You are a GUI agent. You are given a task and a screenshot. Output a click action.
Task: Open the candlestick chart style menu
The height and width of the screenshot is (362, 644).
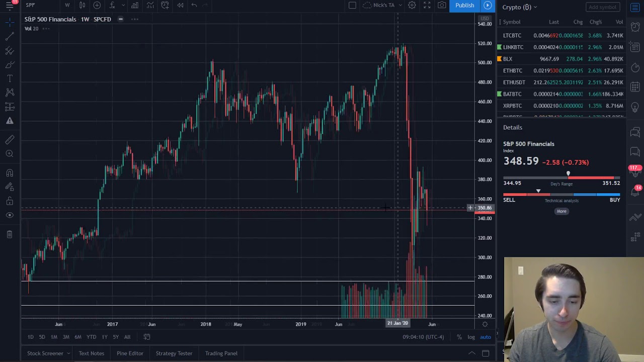pos(82,5)
